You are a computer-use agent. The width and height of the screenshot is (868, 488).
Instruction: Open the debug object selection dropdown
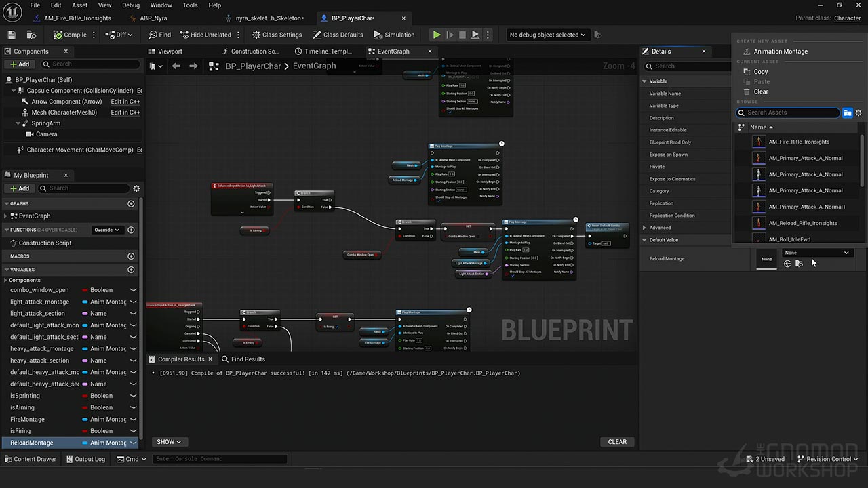[x=547, y=35]
